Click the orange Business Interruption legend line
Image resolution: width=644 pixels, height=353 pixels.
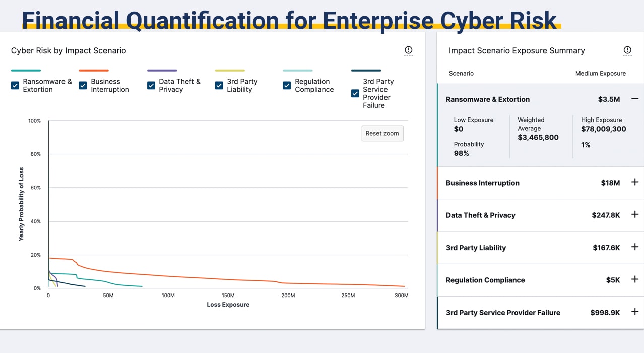[94, 71]
